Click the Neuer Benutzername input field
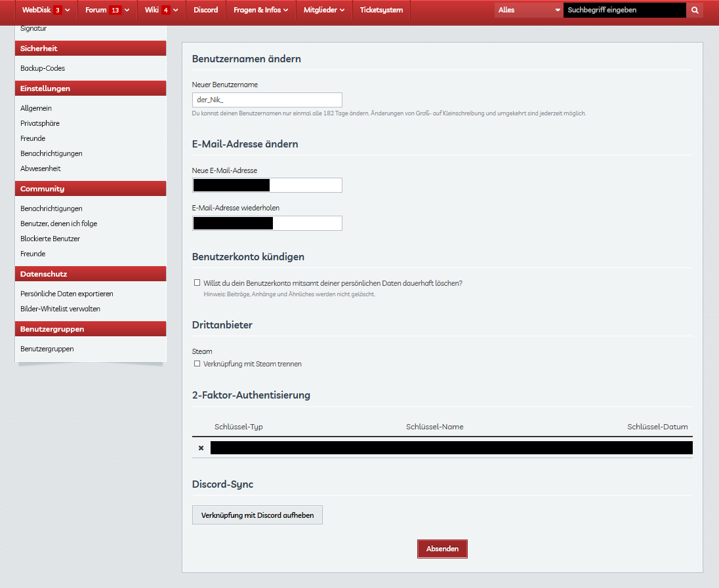This screenshot has height=588, width=719. [x=267, y=100]
